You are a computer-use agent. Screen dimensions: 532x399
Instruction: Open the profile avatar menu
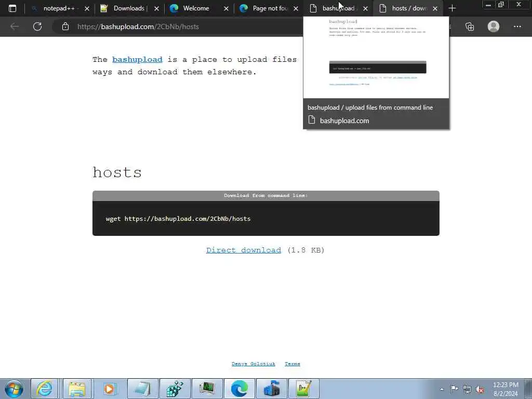494,26
